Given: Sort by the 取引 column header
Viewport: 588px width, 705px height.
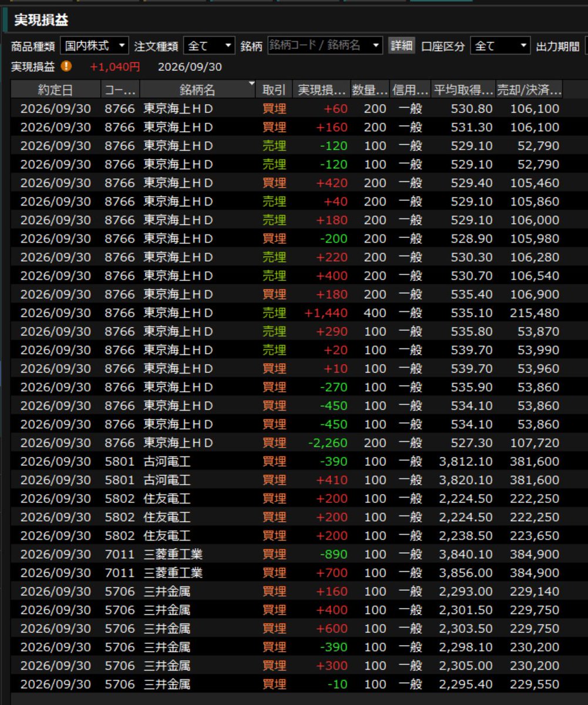Looking at the screenshot, I should (x=274, y=90).
